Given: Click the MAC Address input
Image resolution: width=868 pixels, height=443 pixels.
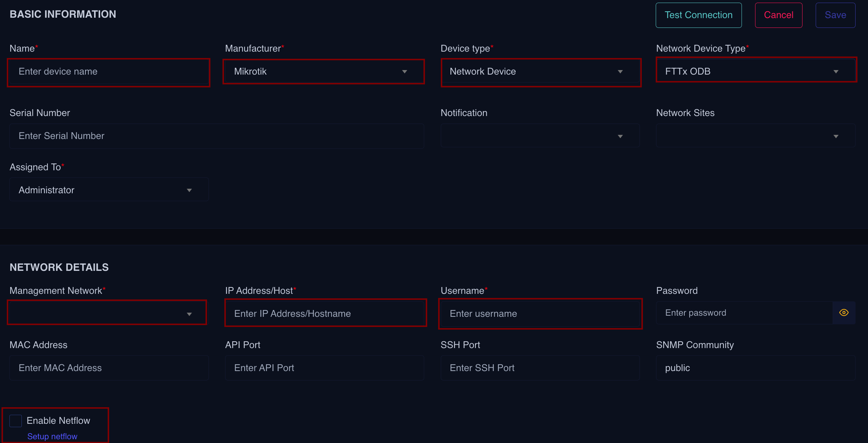Looking at the screenshot, I should [x=109, y=368].
